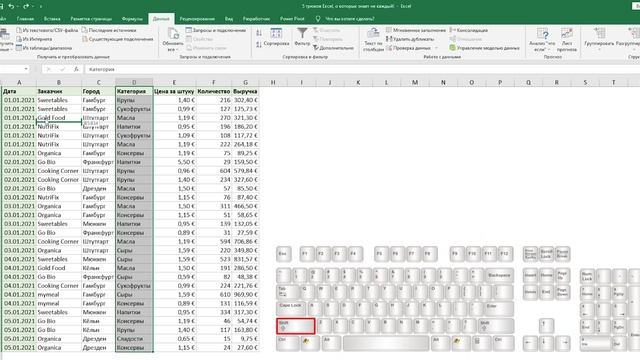This screenshot has width=640, height=360.
Task: Open 'Запросы и подключения' pane
Action: point(216,30)
